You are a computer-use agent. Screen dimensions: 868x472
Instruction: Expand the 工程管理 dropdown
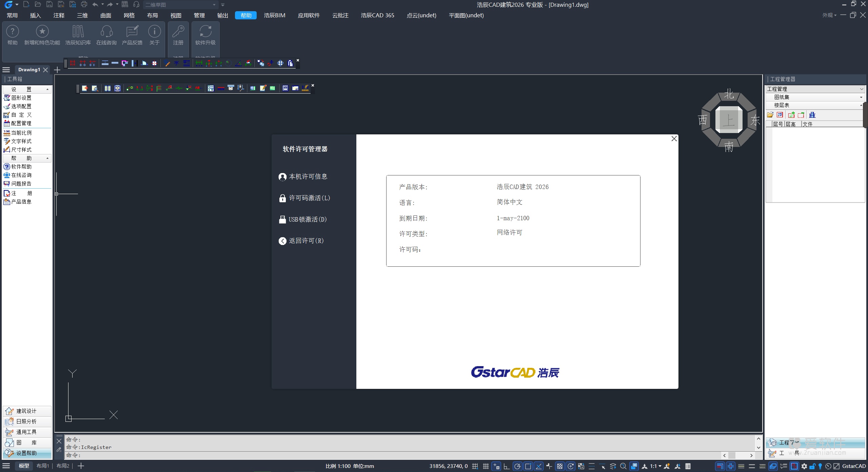862,89
